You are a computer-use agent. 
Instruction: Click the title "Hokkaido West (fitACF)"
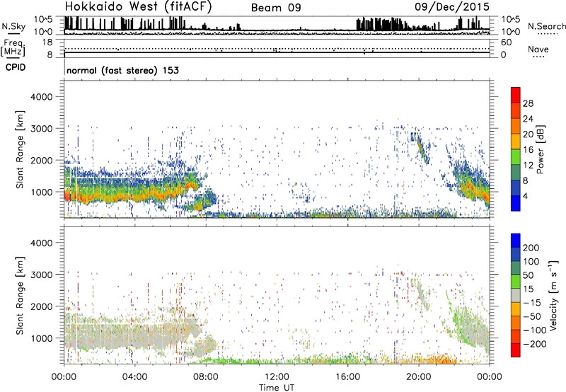click(138, 7)
